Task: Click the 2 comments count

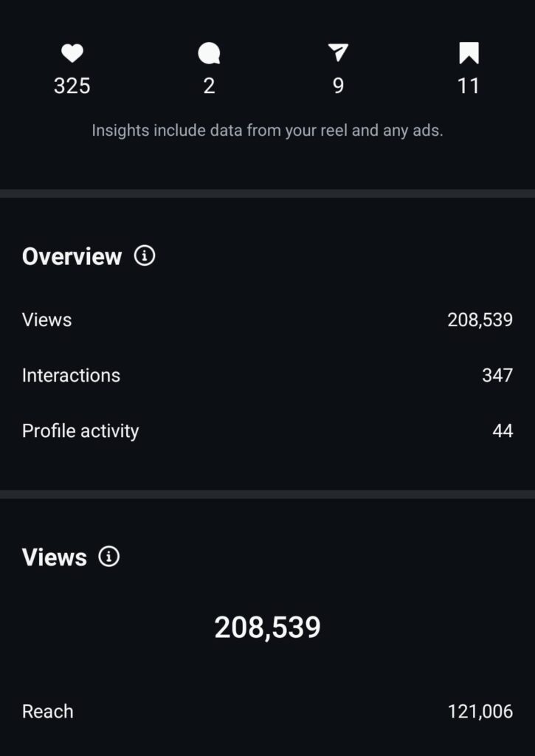Action: [209, 86]
